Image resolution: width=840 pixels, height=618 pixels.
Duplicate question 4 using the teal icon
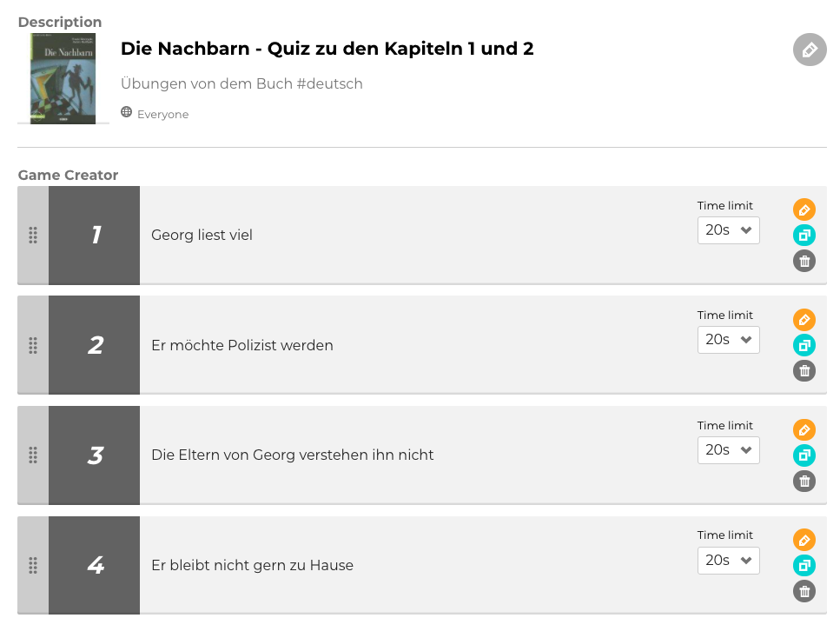click(x=804, y=566)
